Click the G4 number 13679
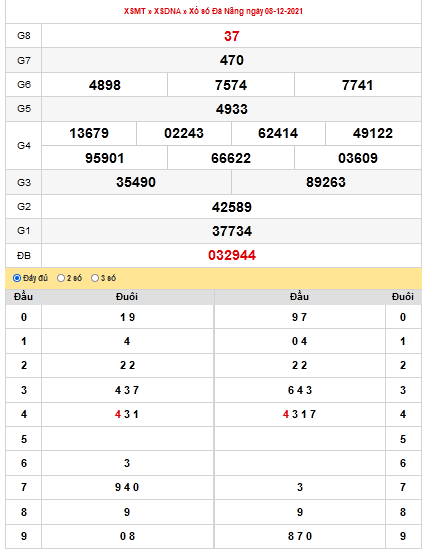The width and height of the screenshot is (425, 551). pyautogui.click(x=89, y=134)
